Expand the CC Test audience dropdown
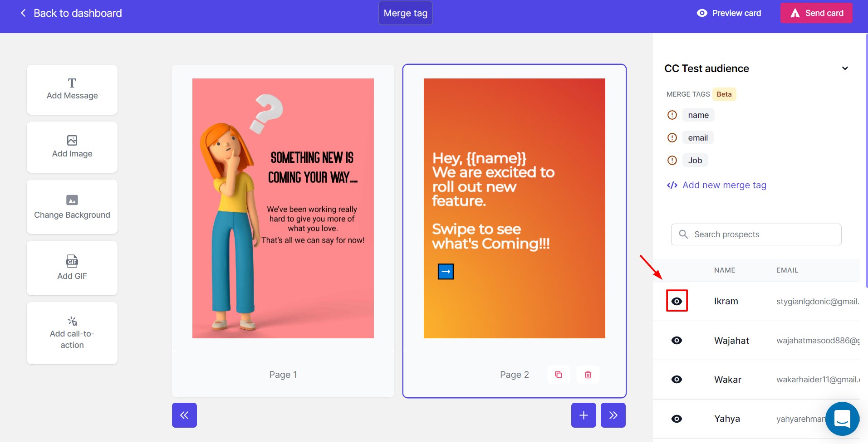868x444 pixels. 845,68
